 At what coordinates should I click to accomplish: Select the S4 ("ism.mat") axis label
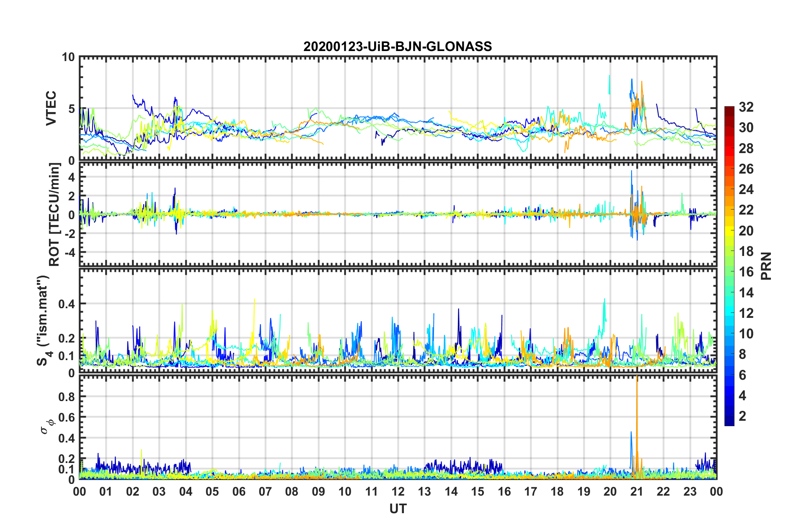tap(44, 320)
